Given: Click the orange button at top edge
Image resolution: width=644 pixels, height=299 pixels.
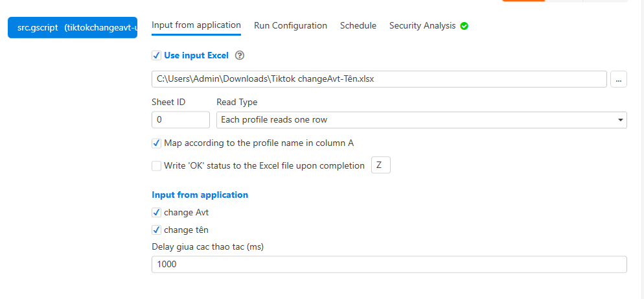Looking at the screenshot, I should click(x=523, y=1).
